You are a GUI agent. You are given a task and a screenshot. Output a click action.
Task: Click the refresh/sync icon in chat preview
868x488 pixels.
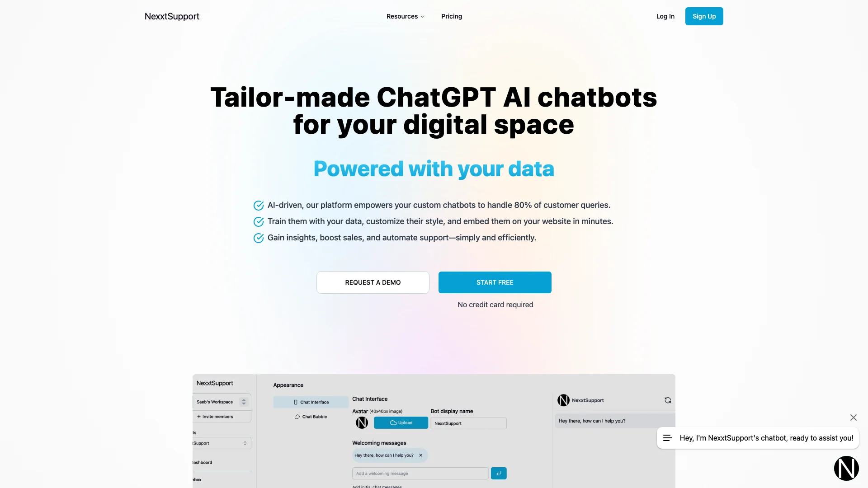click(667, 399)
